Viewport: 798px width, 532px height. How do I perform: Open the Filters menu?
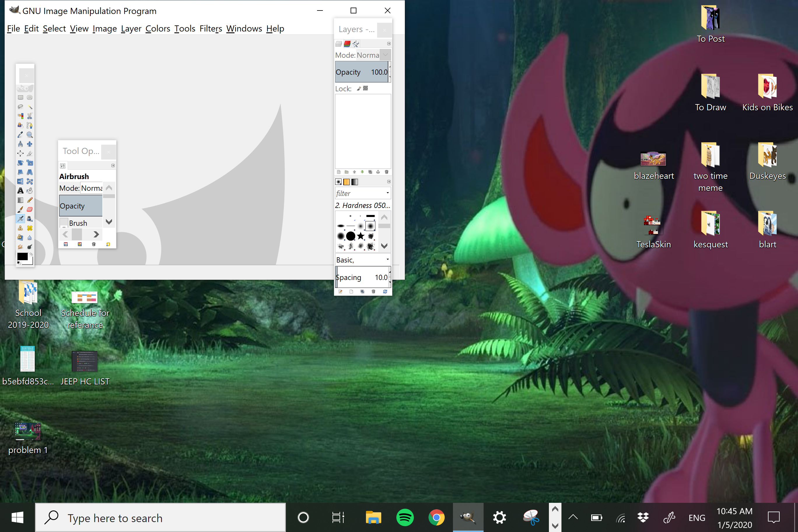[210, 29]
